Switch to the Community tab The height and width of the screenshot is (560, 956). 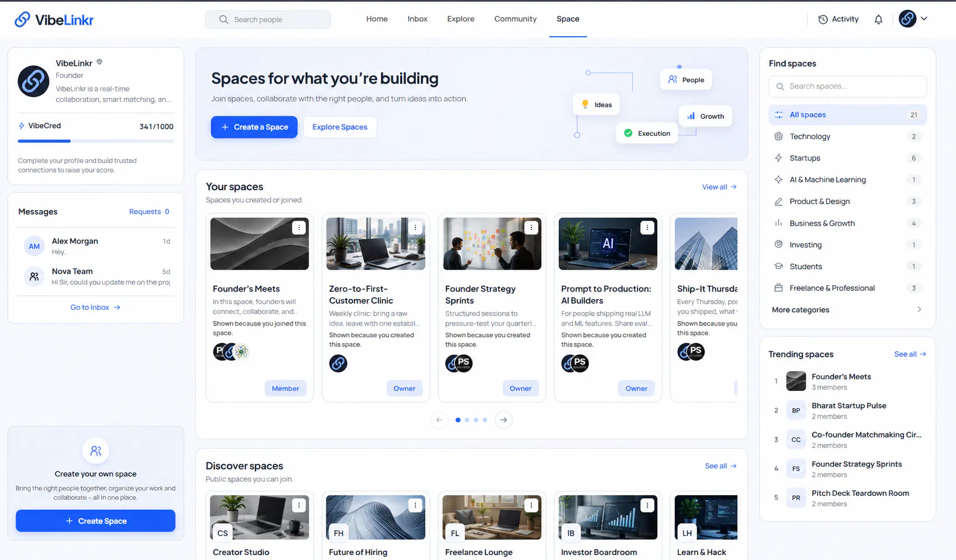click(x=516, y=19)
